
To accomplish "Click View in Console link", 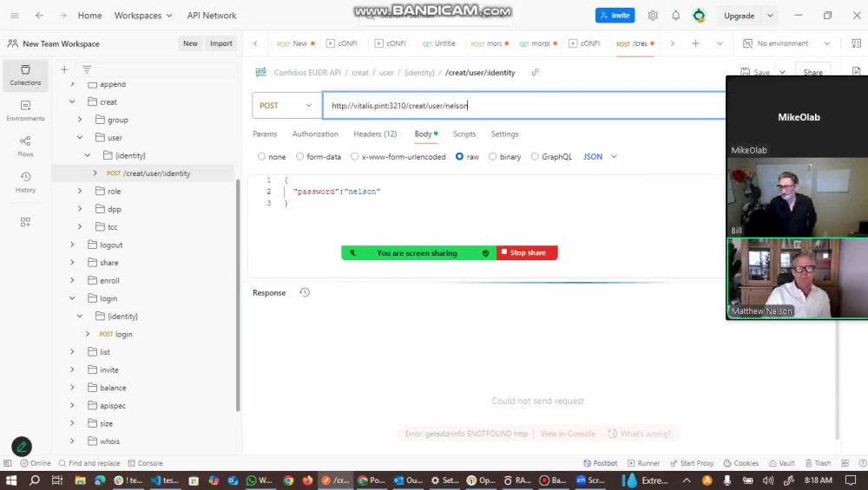I will pos(568,434).
